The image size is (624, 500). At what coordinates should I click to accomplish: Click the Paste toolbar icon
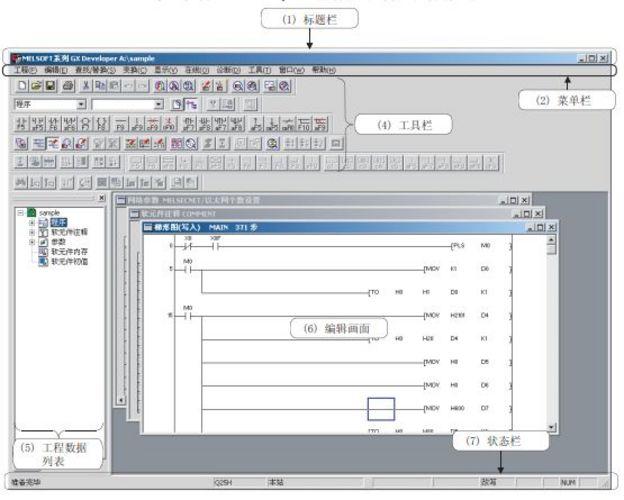(x=114, y=86)
